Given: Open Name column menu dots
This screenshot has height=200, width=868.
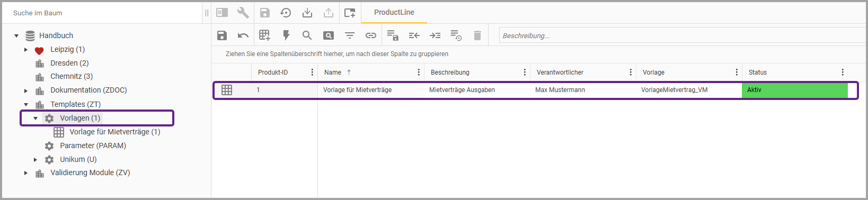Looking at the screenshot, I should (x=419, y=72).
